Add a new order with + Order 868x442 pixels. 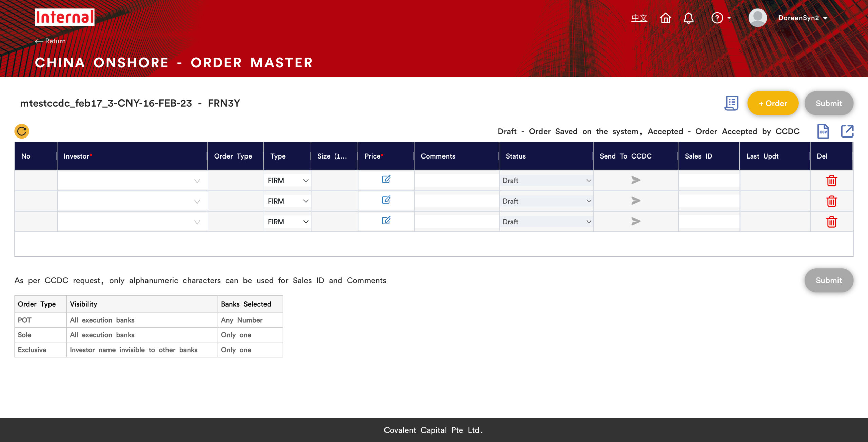(x=773, y=103)
